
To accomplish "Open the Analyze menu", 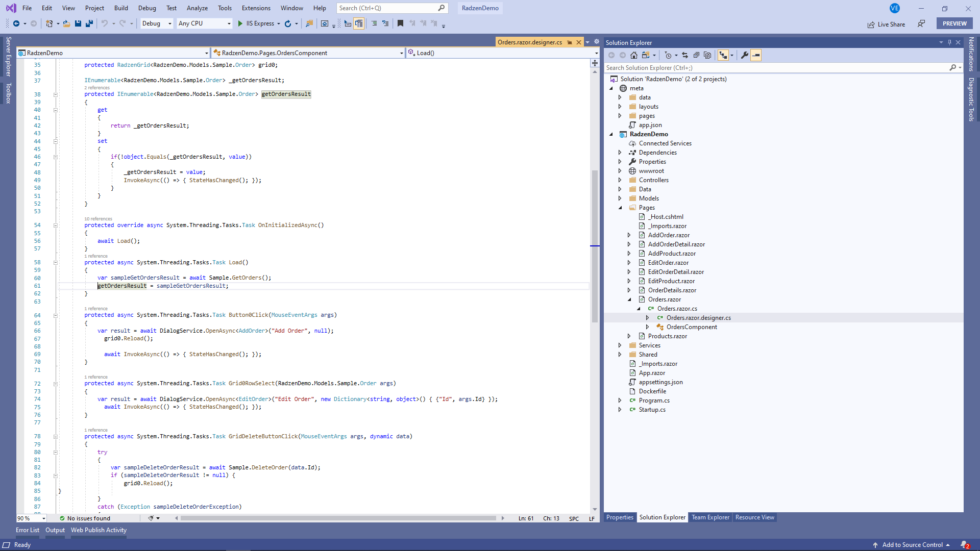I will click(197, 8).
